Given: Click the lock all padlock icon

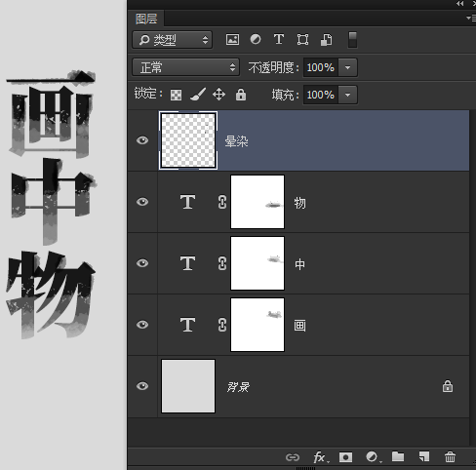Looking at the screenshot, I should pos(241,95).
